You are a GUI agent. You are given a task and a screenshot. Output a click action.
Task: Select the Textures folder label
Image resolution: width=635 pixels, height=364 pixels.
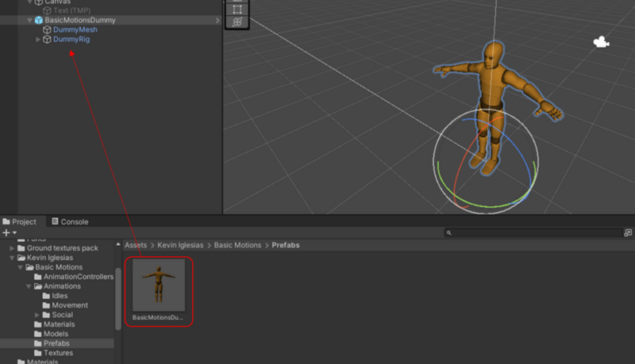tap(58, 353)
